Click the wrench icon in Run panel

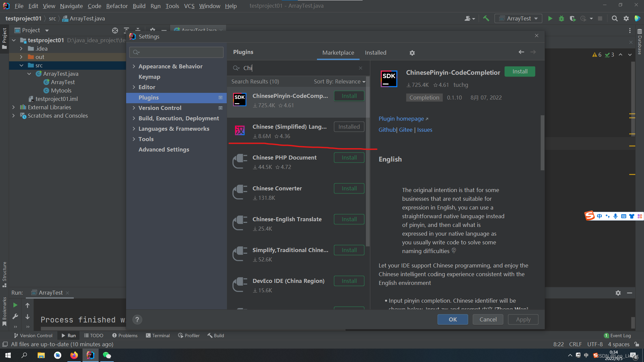tap(15, 316)
